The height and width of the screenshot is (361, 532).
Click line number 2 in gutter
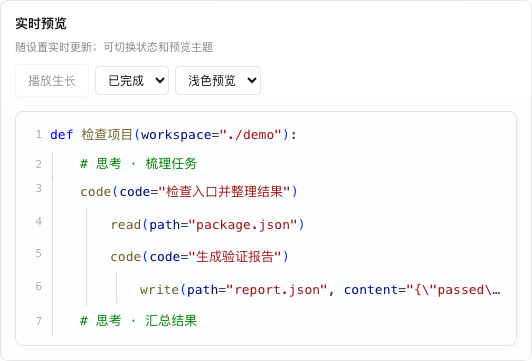tap(39, 164)
